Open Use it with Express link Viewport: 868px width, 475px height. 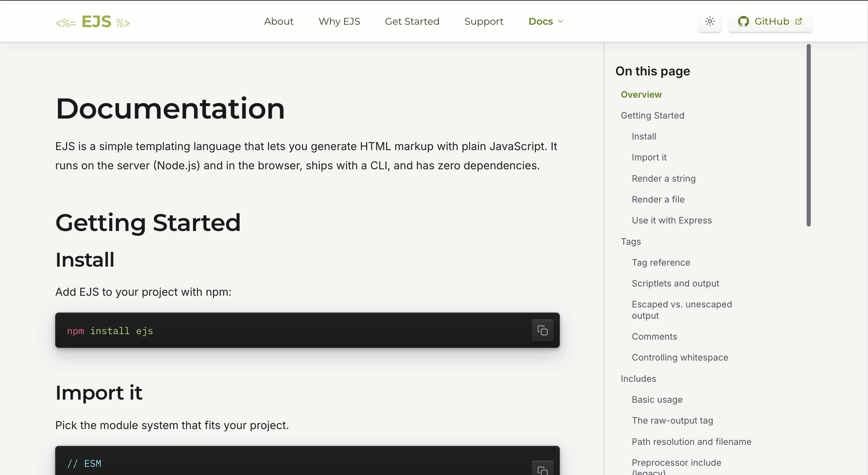(x=672, y=220)
